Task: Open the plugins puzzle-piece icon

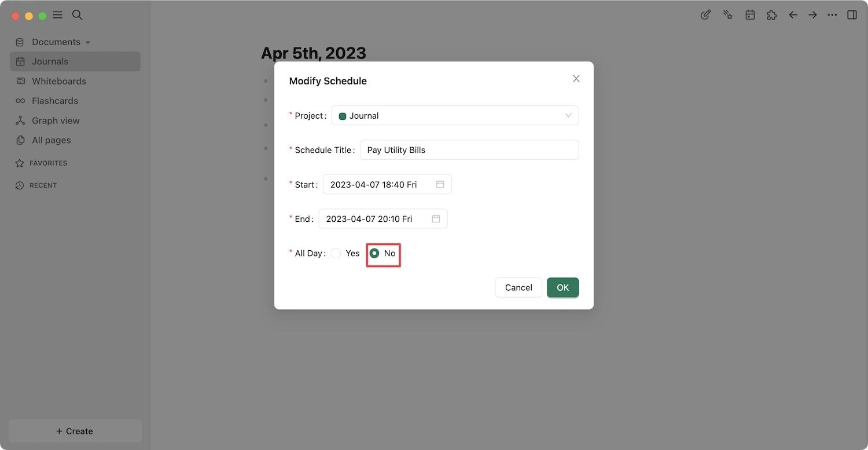Action: pos(771,15)
